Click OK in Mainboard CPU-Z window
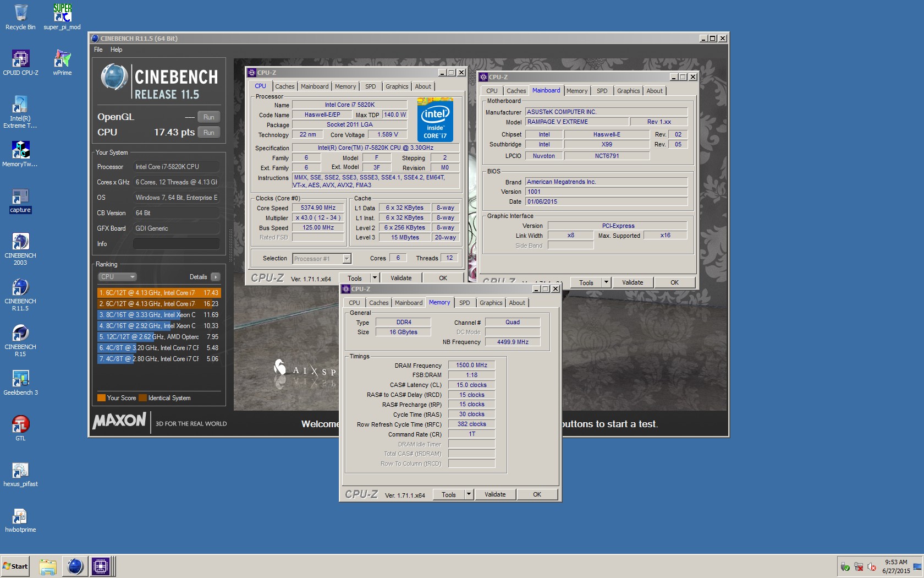The image size is (924, 578). click(x=675, y=282)
